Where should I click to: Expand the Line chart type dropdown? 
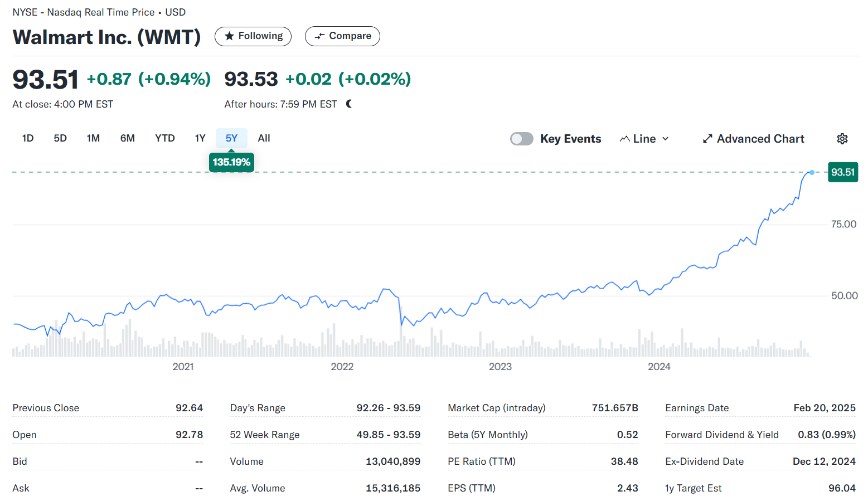coord(644,139)
